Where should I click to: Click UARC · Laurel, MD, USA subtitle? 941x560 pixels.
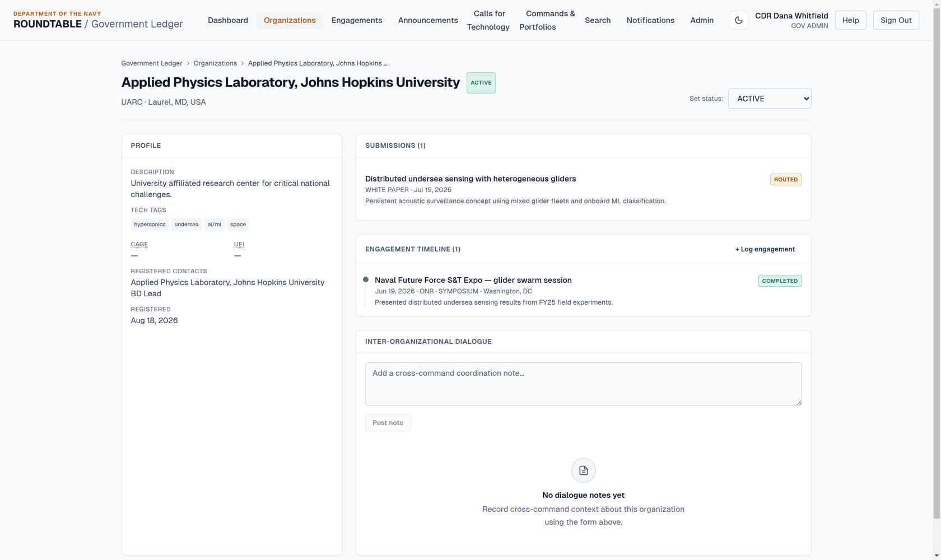click(x=164, y=102)
